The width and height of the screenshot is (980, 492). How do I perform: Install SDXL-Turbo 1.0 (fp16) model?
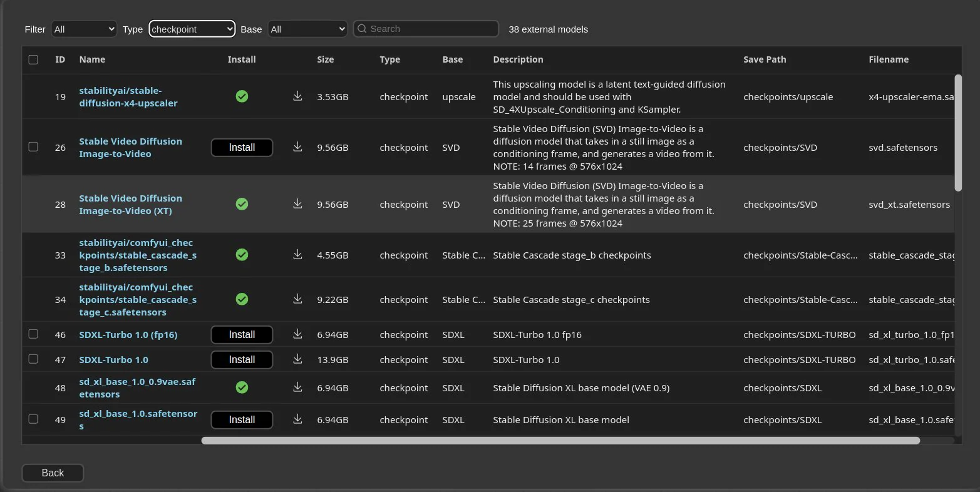(242, 335)
